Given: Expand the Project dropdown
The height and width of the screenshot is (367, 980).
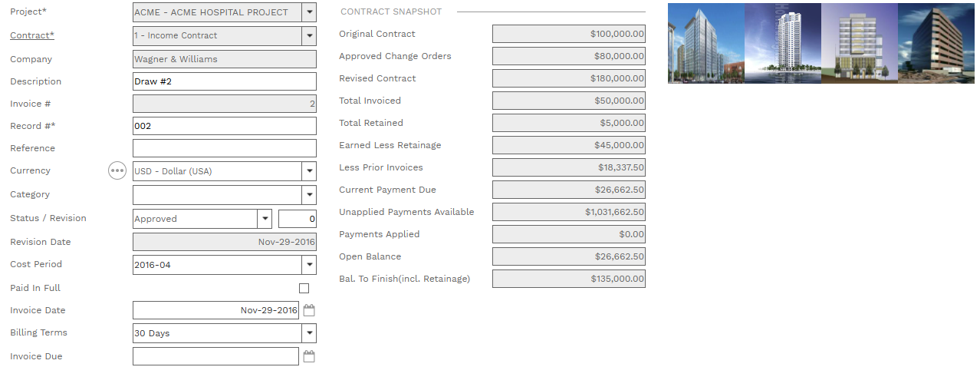Looking at the screenshot, I should tap(308, 12).
